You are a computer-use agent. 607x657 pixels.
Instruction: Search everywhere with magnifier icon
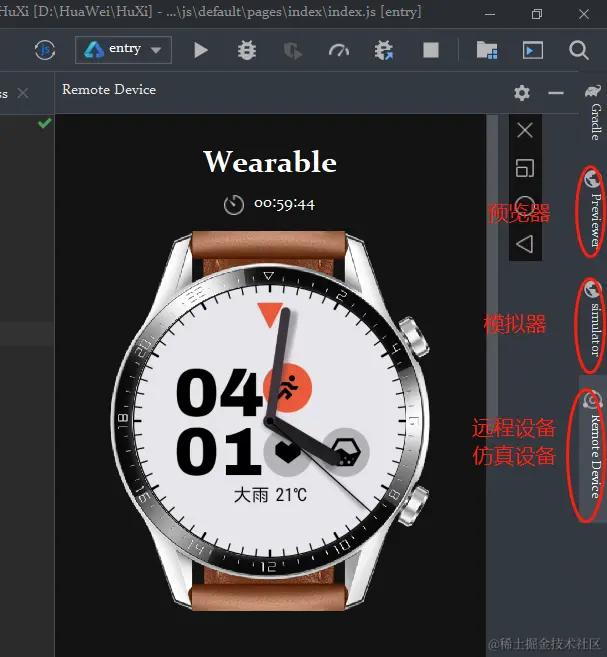click(579, 50)
